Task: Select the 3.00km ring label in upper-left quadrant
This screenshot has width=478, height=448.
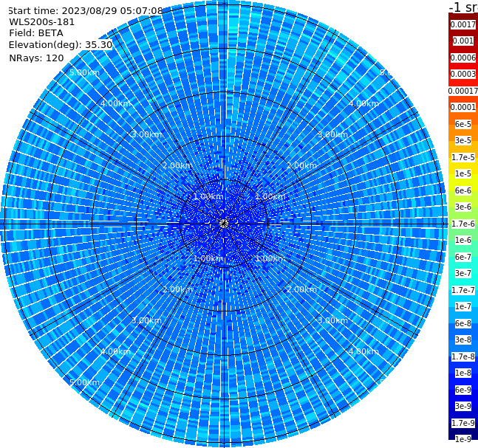Action: [x=146, y=134]
